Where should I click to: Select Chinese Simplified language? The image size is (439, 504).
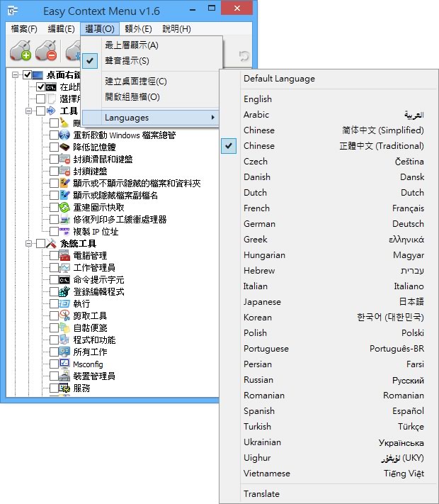329,130
